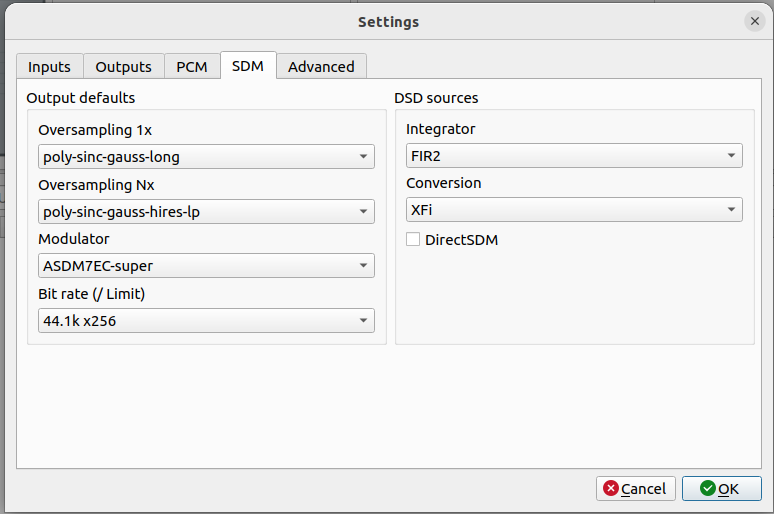The width and height of the screenshot is (774, 514).
Task: Enable the DirectSDM checkbox
Action: [413, 240]
